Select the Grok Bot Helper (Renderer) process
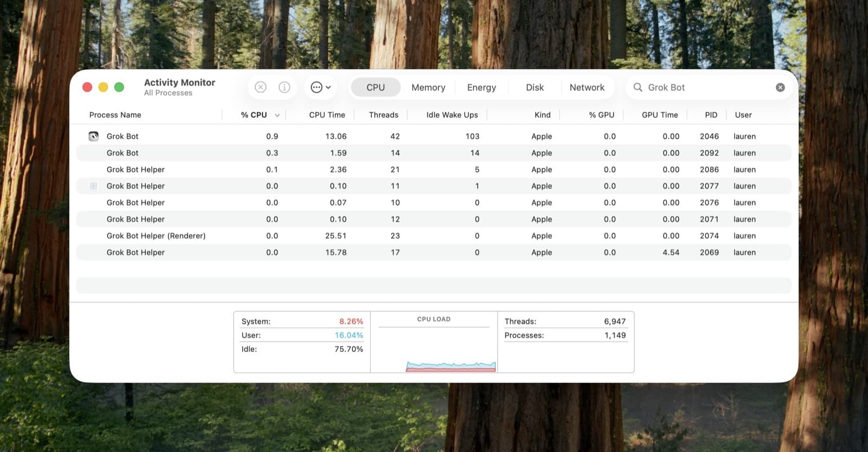Image resolution: width=868 pixels, height=452 pixels. click(433, 236)
